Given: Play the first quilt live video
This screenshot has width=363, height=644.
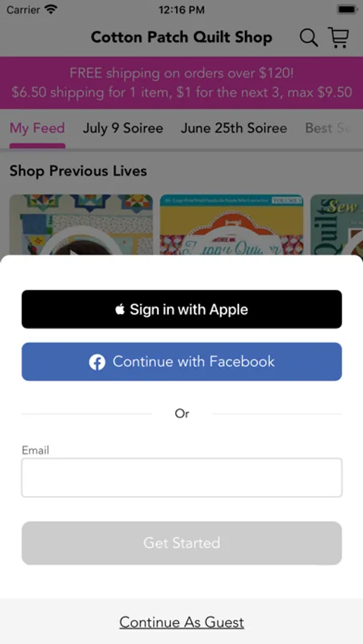Looking at the screenshot, I should 82,225.
